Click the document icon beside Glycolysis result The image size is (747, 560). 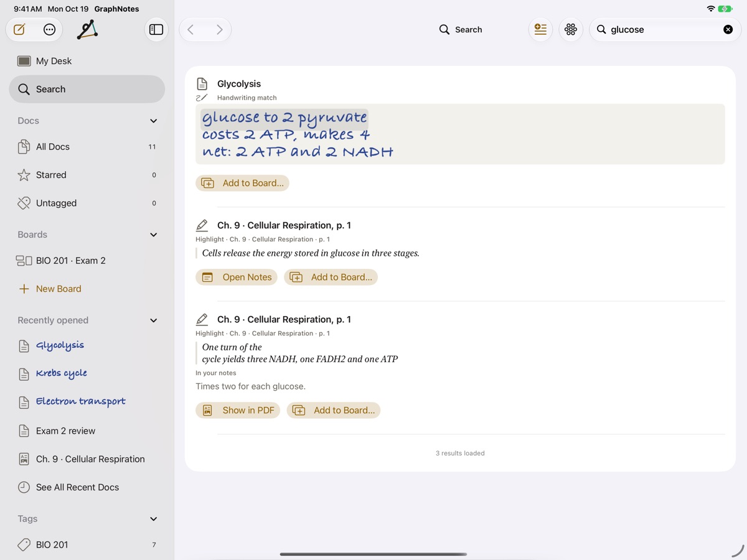click(x=202, y=84)
